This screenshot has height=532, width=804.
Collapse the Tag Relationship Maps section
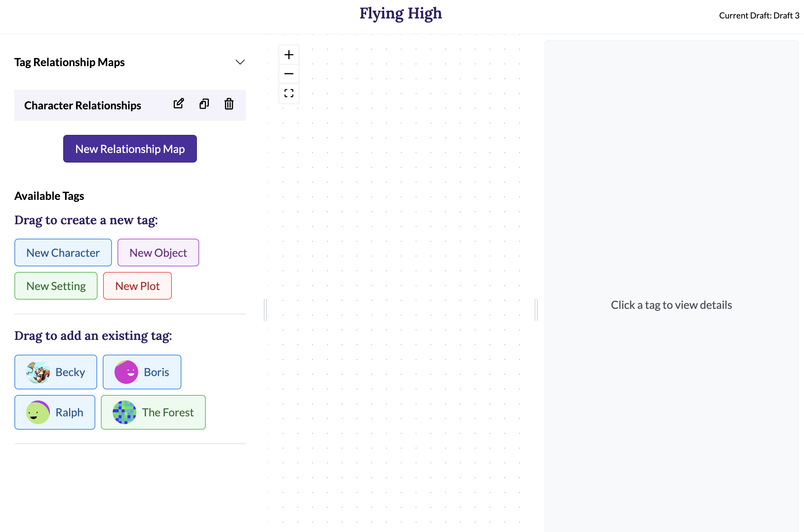(x=240, y=62)
